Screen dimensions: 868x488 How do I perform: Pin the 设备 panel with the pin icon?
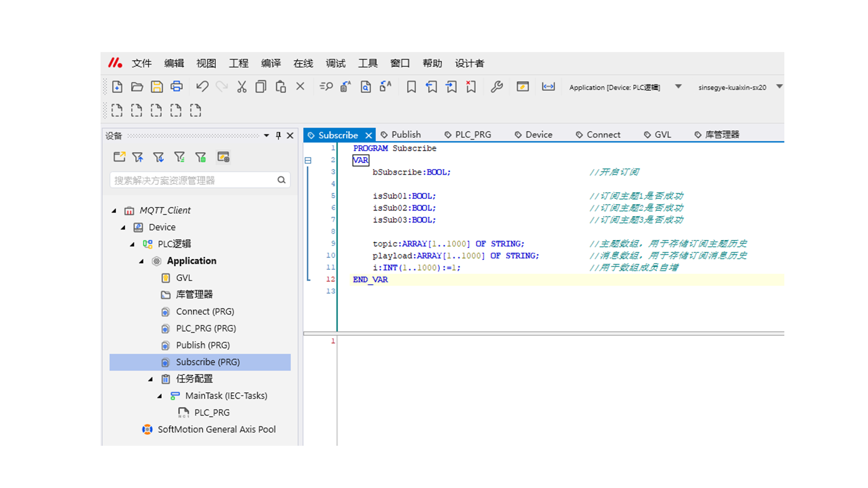tap(278, 136)
